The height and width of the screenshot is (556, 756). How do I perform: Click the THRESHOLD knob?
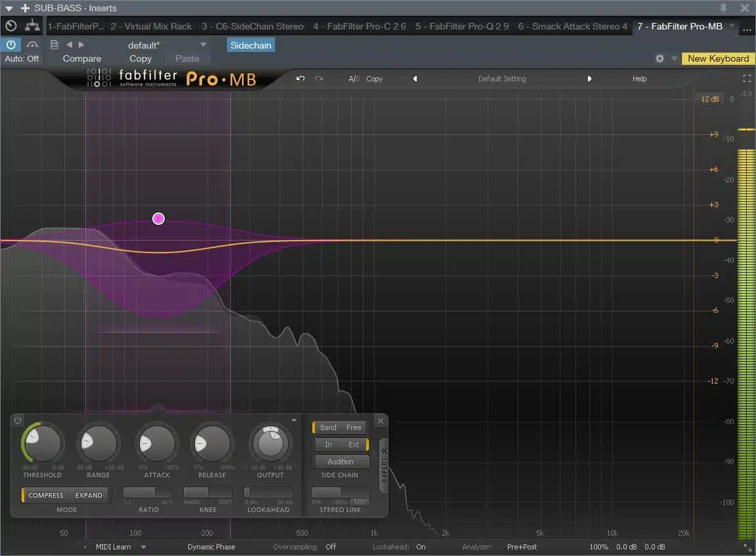(x=43, y=443)
